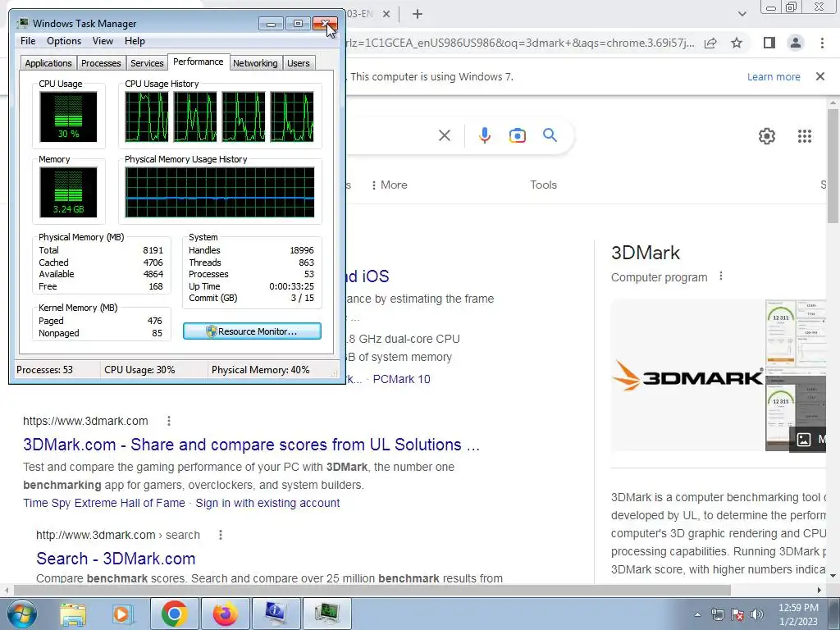
Task: Open the Services tab
Action: point(147,63)
